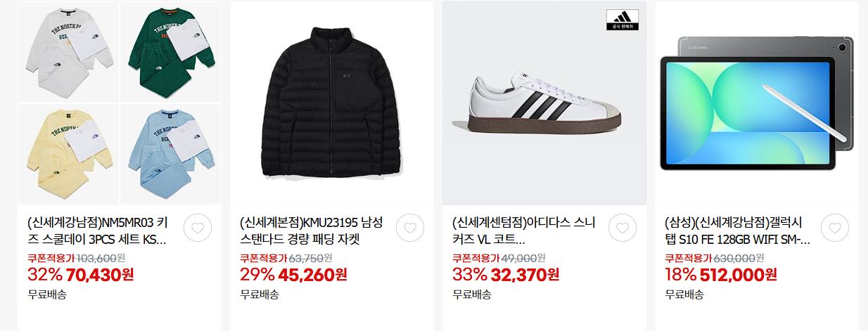Click the 45,260원 discounted price
Viewport: 868px width, 331px height.
pos(312,274)
